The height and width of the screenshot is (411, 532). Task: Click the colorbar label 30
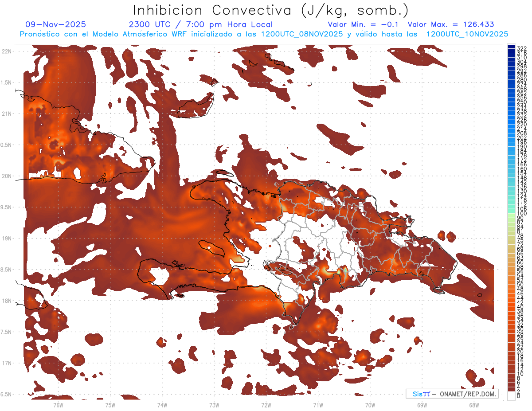click(x=520, y=329)
